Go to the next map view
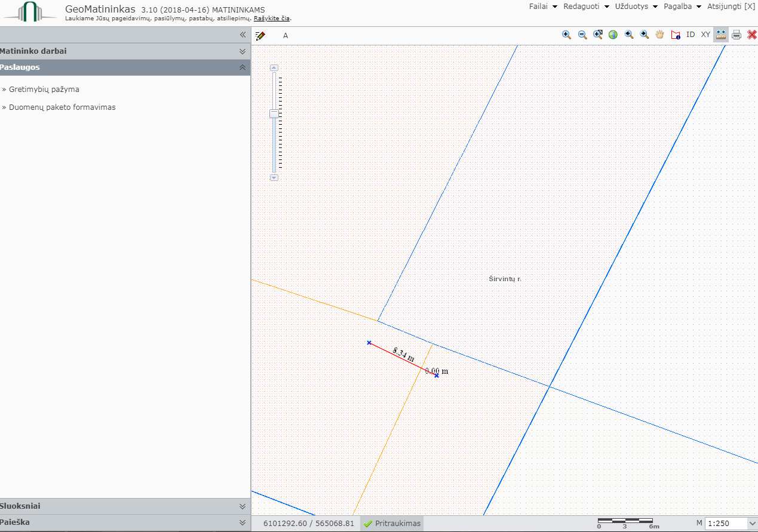758x532 pixels. (645, 35)
